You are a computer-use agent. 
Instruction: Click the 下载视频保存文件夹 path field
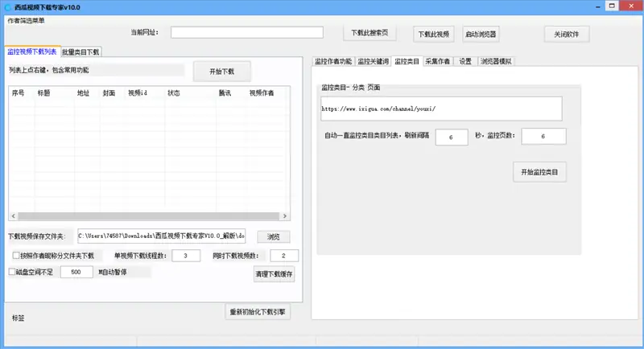162,236
